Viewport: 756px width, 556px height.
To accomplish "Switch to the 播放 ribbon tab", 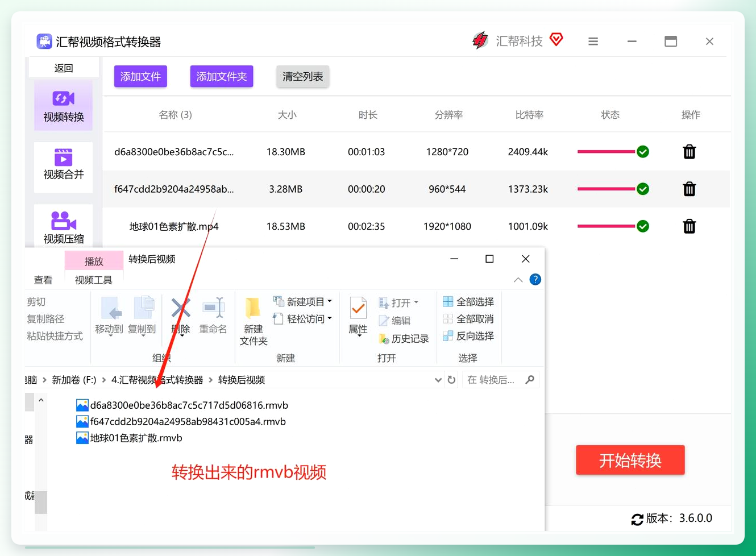I will click(x=94, y=261).
